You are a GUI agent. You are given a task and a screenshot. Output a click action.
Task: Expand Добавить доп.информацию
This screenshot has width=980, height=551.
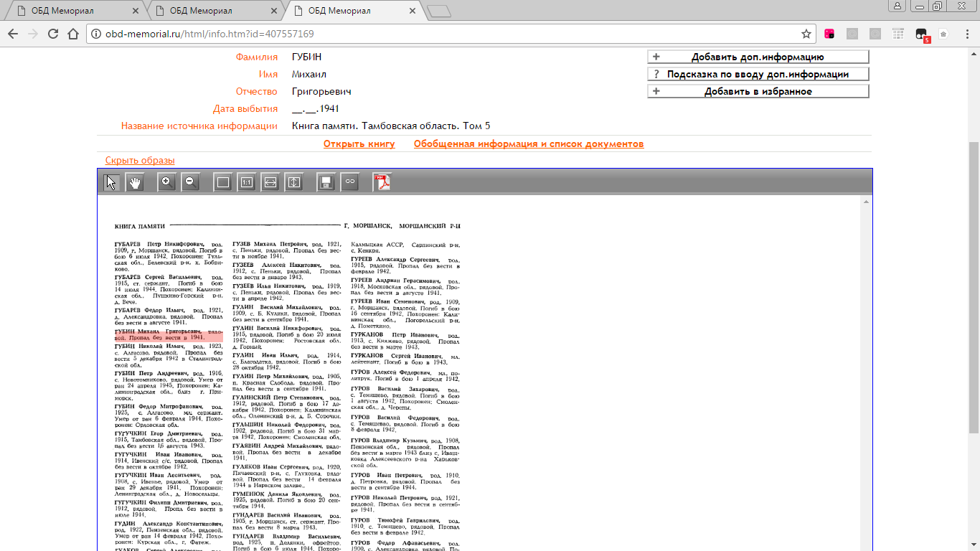[758, 57]
